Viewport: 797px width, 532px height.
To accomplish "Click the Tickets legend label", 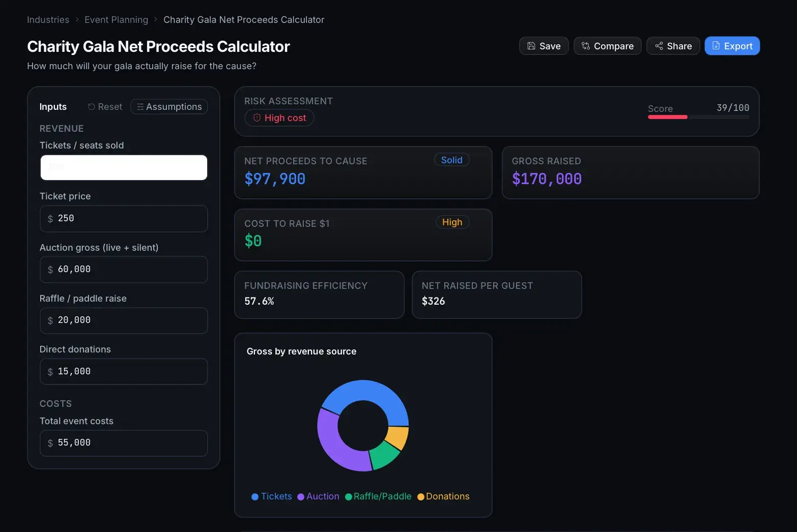I will click(276, 496).
